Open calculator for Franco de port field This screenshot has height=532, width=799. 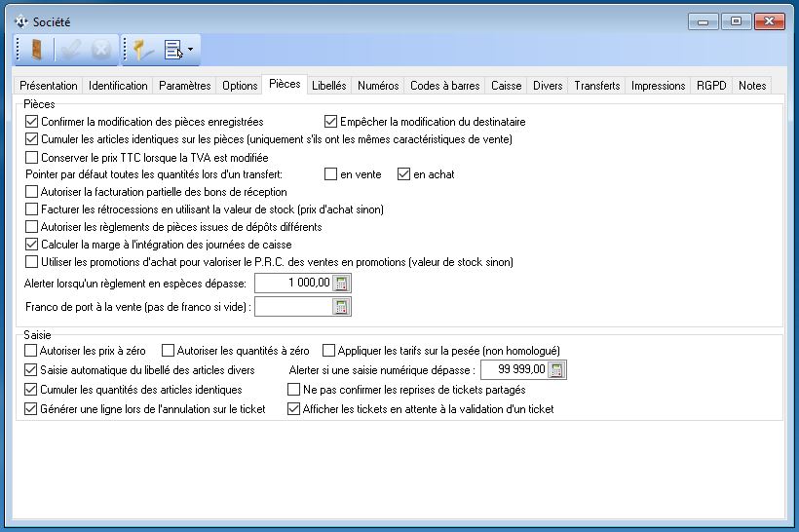coord(341,307)
